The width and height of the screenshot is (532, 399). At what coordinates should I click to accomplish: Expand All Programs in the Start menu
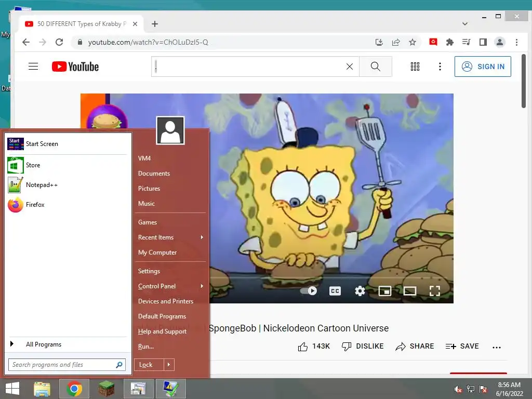pos(67,344)
